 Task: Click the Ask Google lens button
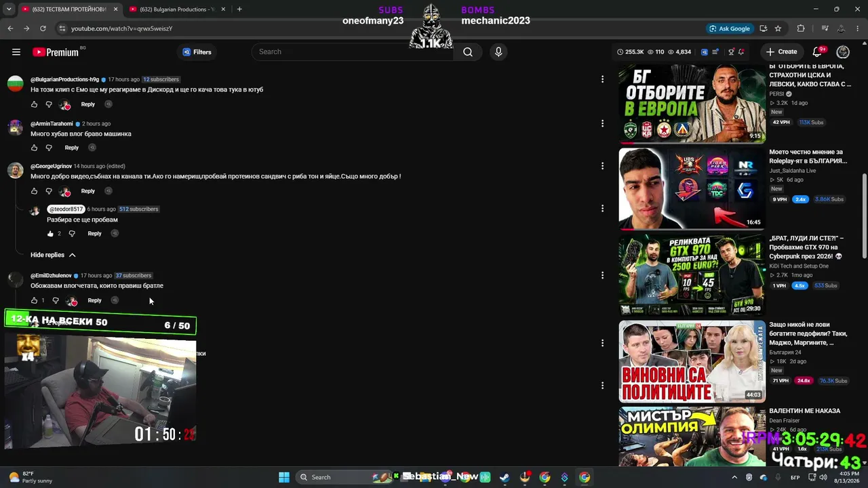point(730,28)
